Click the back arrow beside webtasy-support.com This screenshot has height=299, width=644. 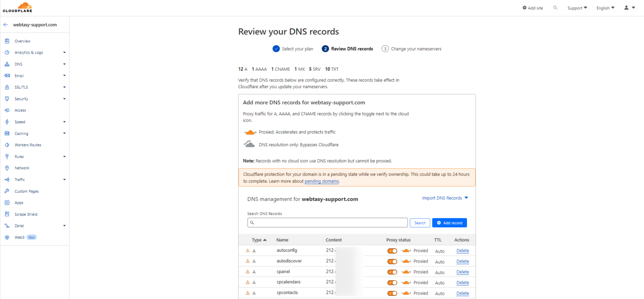[x=6, y=25]
